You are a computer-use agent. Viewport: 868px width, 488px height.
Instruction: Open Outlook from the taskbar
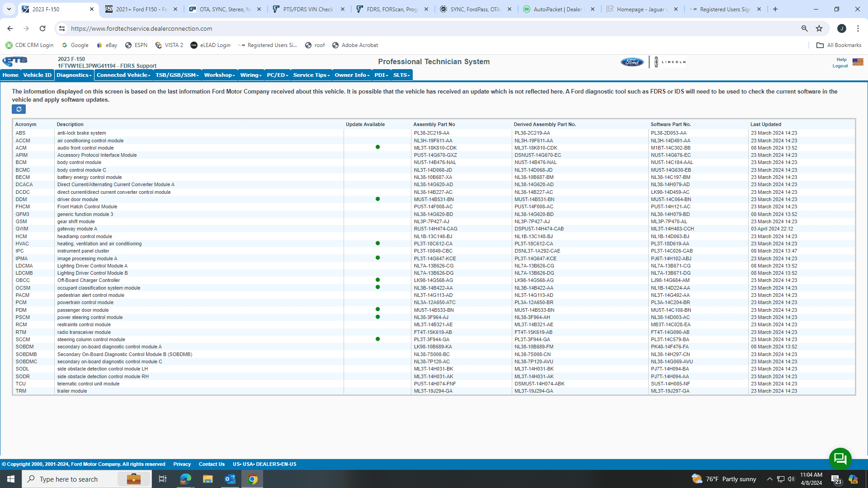tap(230, 479)
